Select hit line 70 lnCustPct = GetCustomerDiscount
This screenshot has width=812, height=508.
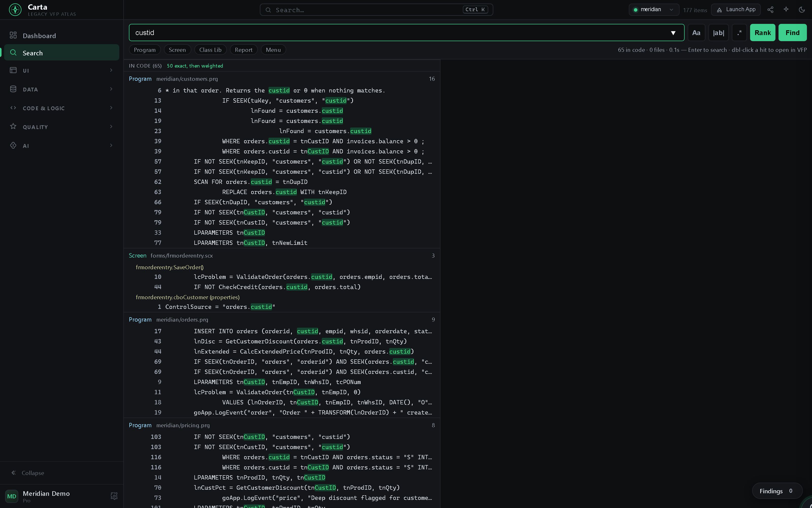pyautogui.click(x=282, y=487)
